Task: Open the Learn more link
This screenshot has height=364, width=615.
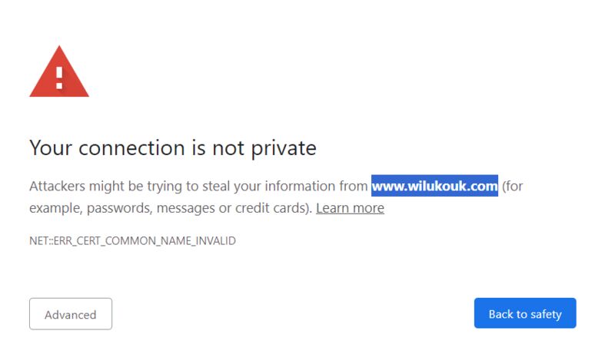Action: click(x=350, y=207)
